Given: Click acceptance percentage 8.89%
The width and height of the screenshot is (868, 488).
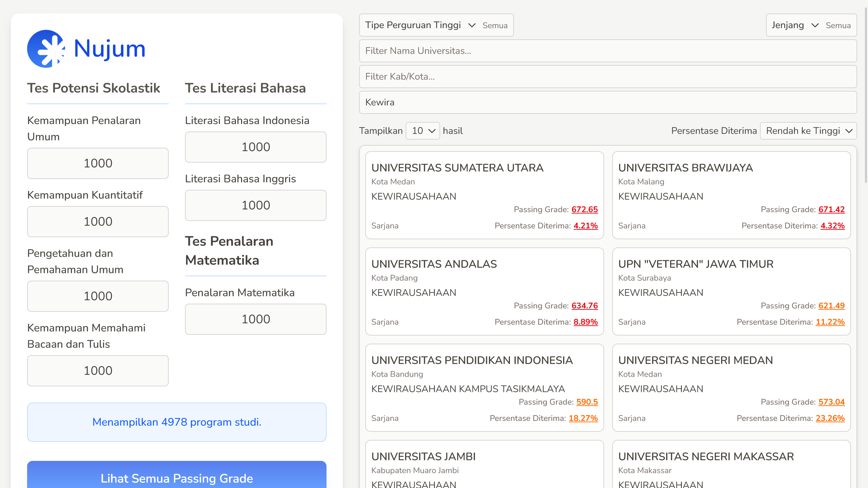Looking at the screenshot, I should pos(586,322).
